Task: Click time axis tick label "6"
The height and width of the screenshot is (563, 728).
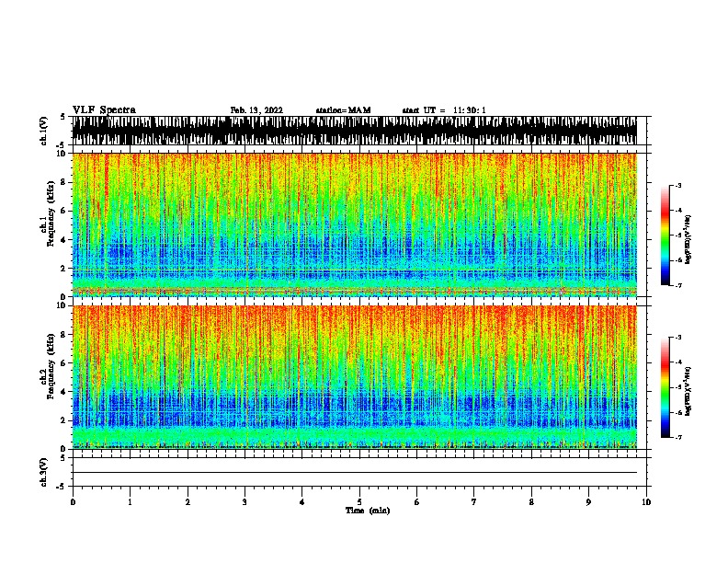Action: 417,502
